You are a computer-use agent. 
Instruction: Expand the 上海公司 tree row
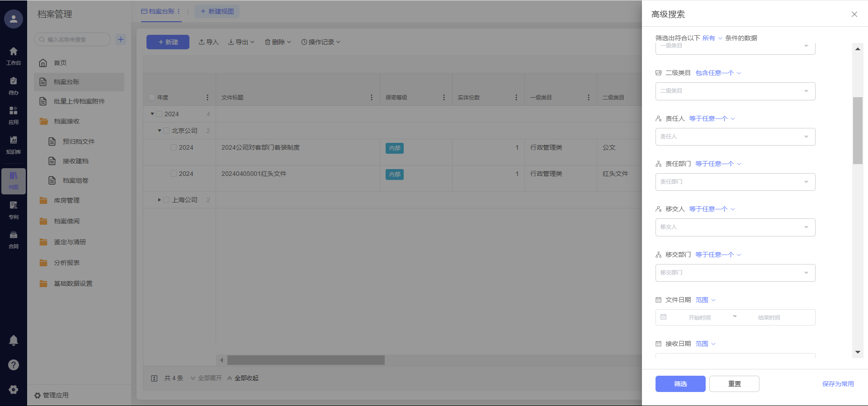159,200
